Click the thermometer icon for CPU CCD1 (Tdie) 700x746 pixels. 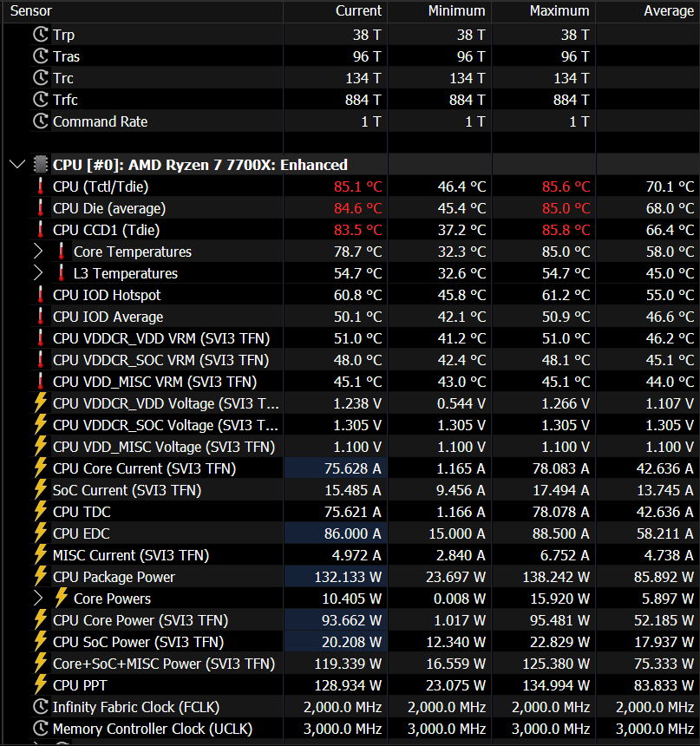41,230
